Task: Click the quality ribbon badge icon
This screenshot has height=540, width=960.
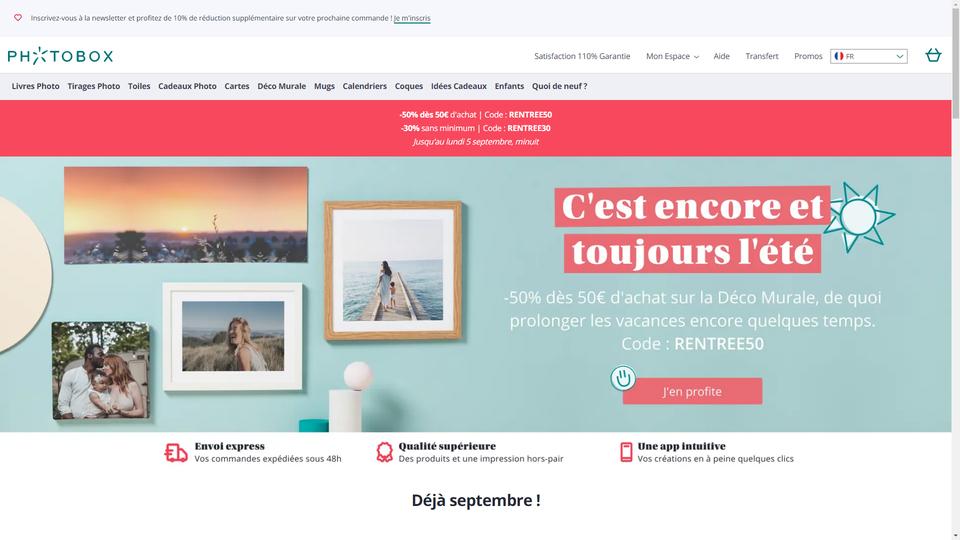Action: (384, 452)
